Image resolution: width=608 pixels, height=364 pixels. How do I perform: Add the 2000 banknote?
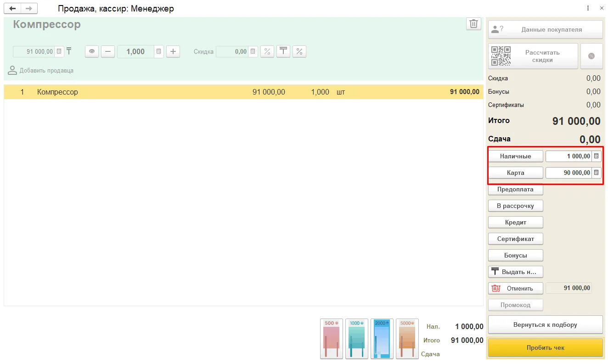[x=382, y=339]
